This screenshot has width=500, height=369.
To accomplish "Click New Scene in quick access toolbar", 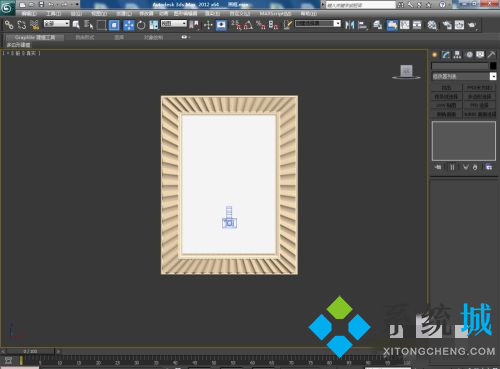I will 22,5.
